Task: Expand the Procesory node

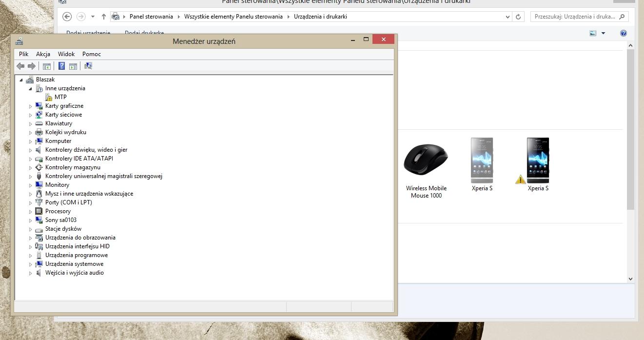Action: [x=30, y=212]
